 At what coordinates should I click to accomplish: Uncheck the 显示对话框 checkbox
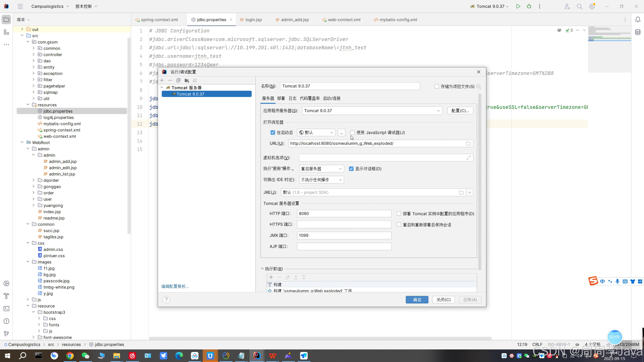pos(351,169)
